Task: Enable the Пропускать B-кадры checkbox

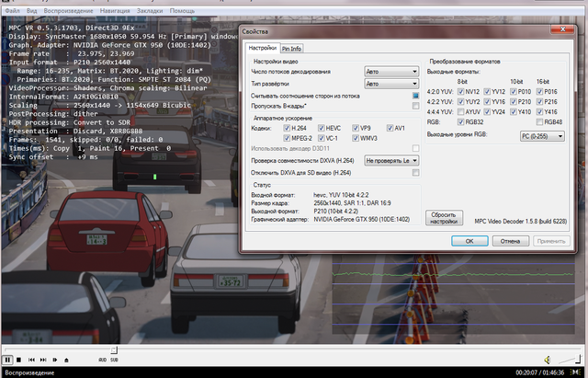Action: [415, 106]
